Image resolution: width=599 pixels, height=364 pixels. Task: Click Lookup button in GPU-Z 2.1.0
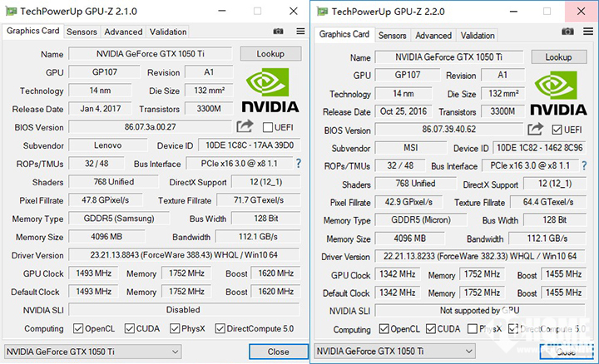(270, 54)
